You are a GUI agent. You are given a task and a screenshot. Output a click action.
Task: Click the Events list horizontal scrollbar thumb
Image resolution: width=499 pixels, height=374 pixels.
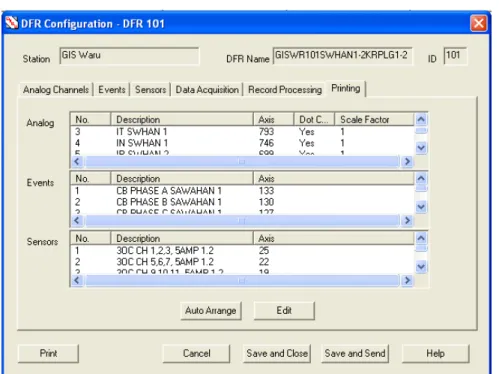pos(242,220)
